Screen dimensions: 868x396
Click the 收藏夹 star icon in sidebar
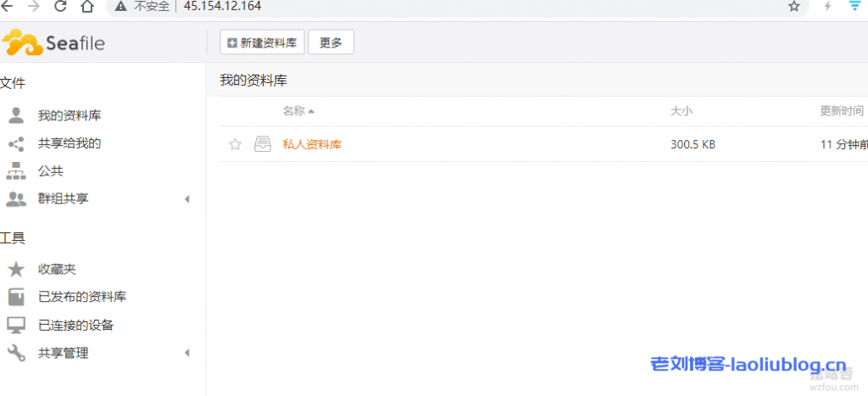16,270
